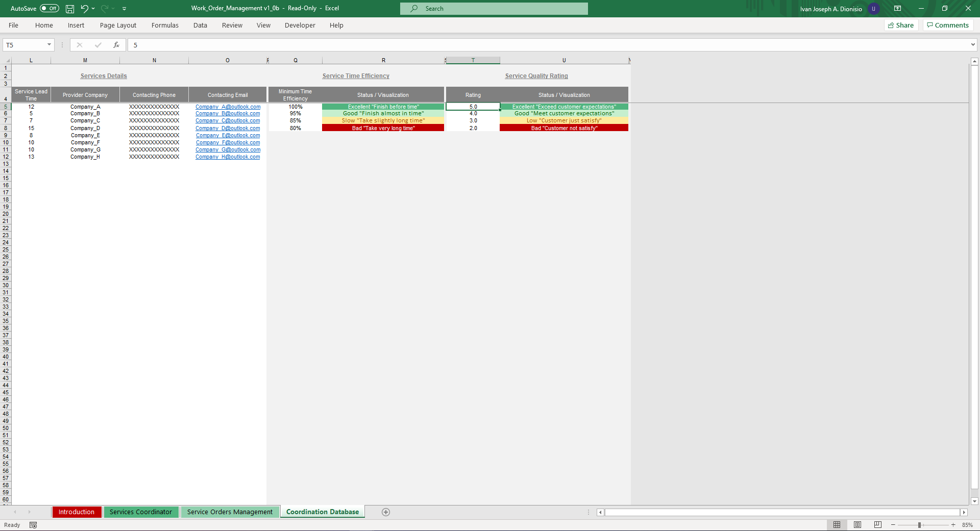Click the zoom slider handle
The height and width of the screenshot is (531, 980).
pos(919,525)
